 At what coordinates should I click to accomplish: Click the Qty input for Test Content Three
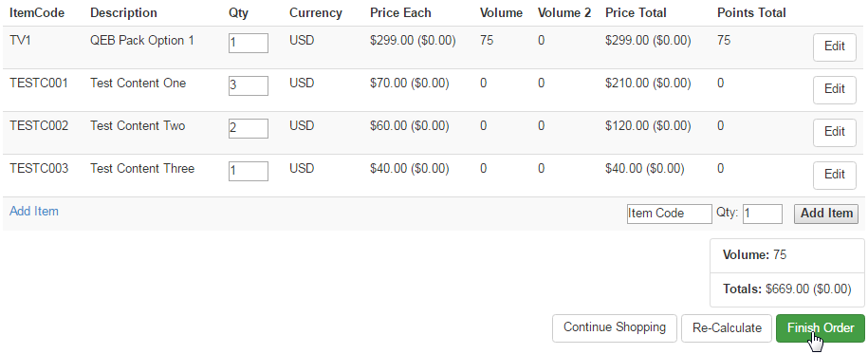tap(248, 171)
